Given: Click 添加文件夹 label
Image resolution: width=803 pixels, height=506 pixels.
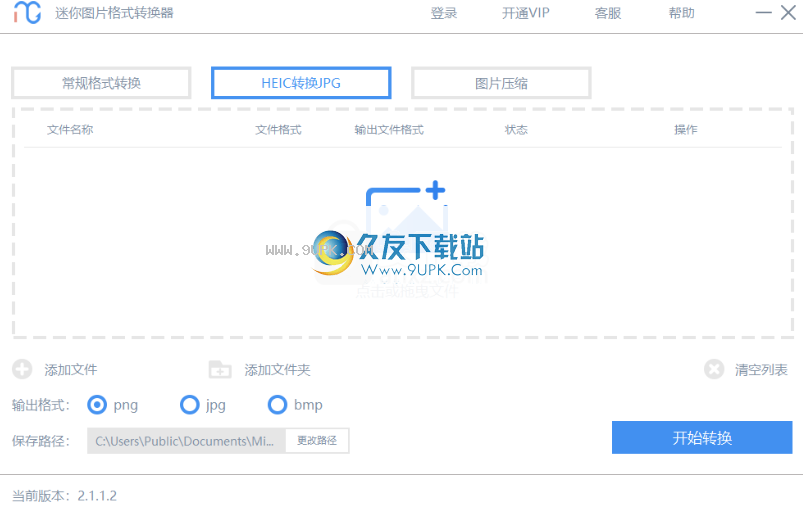Looking at the screenshot, I should (277, 370).
